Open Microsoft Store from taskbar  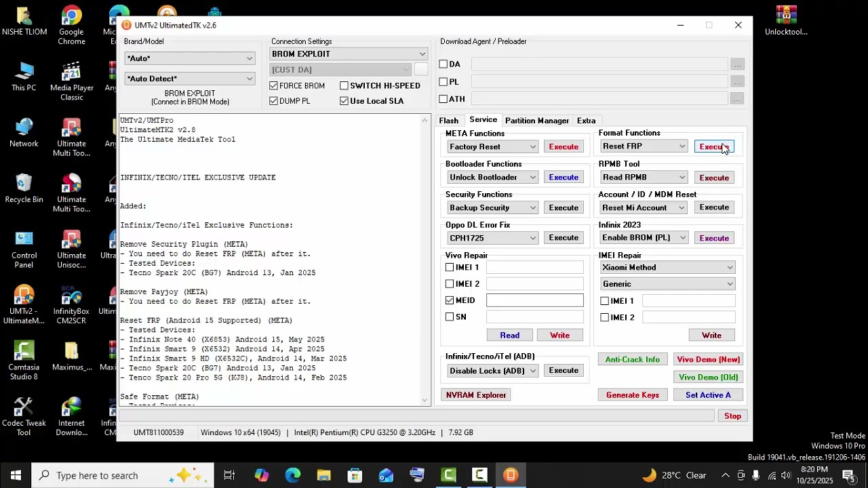pyautogui.click(x=355, y=475)
